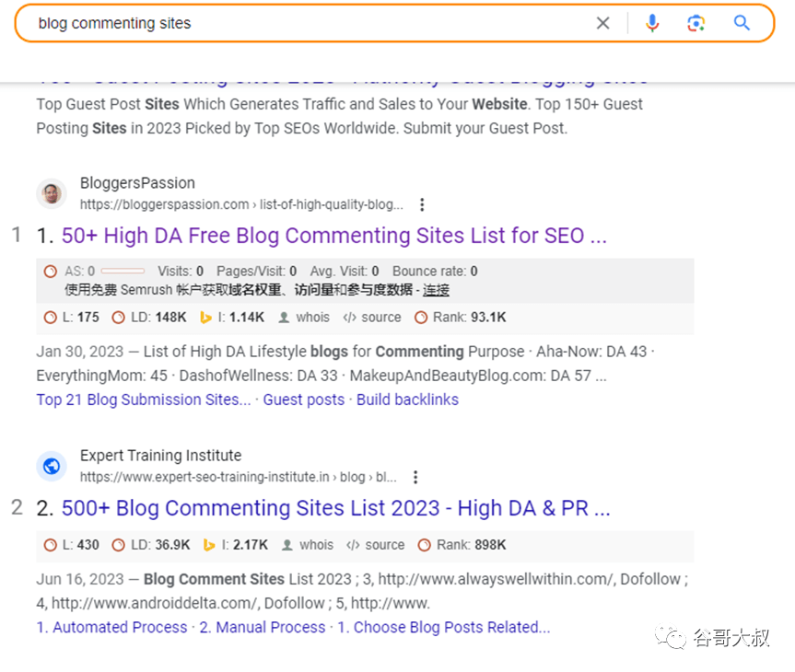795x672 pixels.
Task: Open the Guest posts sitelink
Action: pyautogui.click(x=304, y=400)
